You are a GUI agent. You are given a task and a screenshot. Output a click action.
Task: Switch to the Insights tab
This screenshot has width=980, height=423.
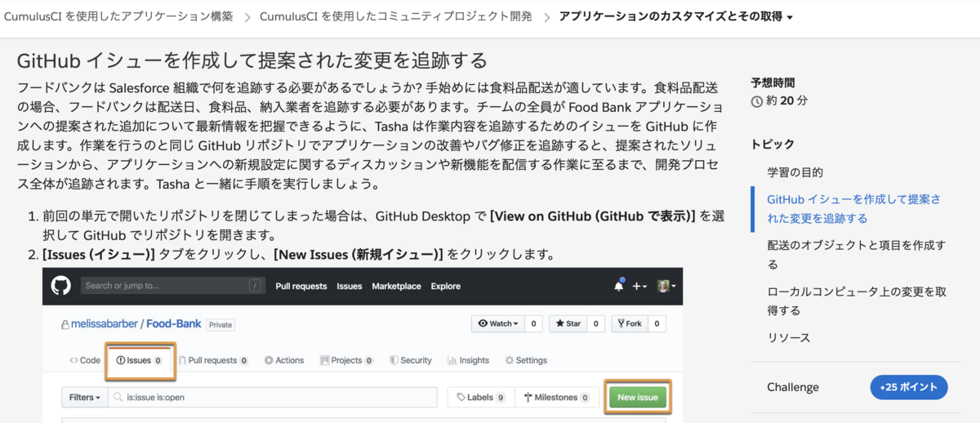pos(469,360)
